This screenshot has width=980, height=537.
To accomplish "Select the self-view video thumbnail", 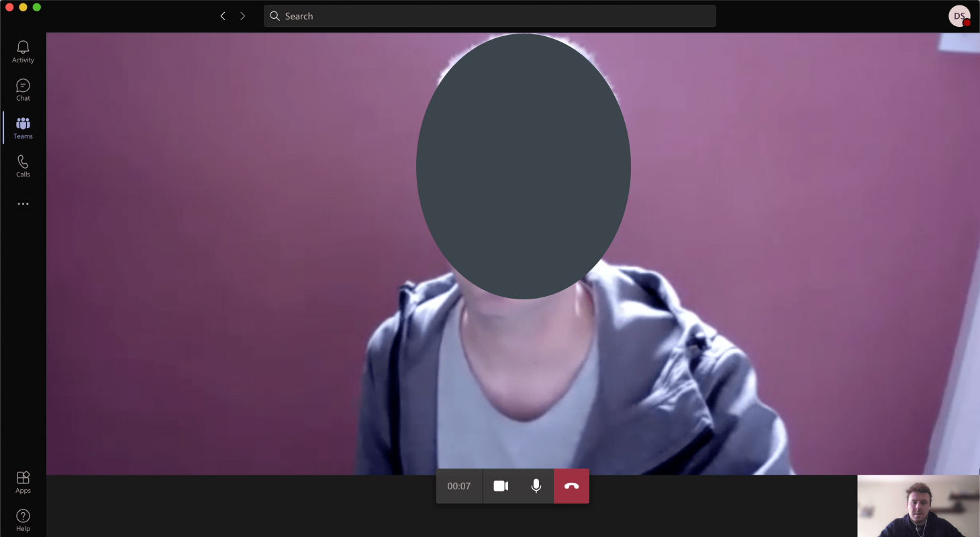I will pos(918,506).
